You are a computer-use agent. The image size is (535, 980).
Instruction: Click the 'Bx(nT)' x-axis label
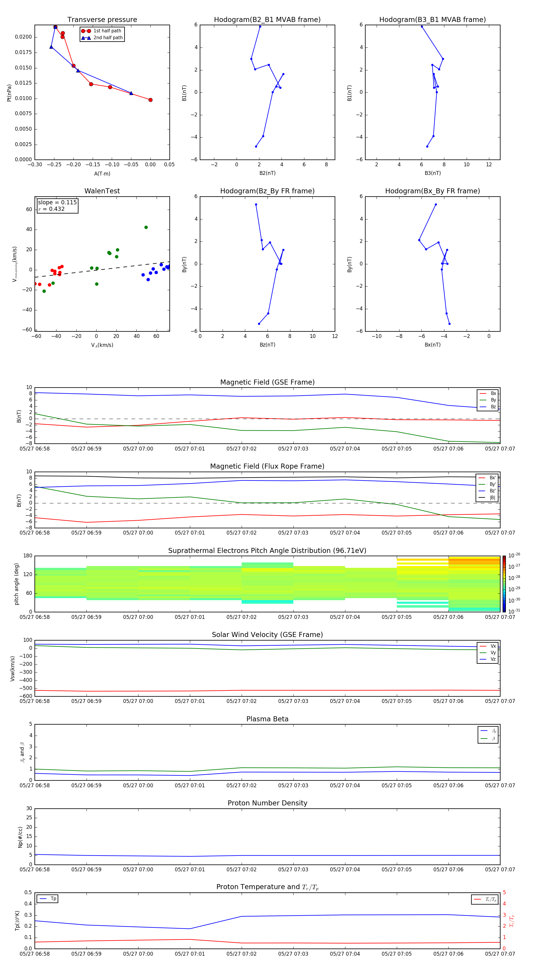[x=432, y=345]
